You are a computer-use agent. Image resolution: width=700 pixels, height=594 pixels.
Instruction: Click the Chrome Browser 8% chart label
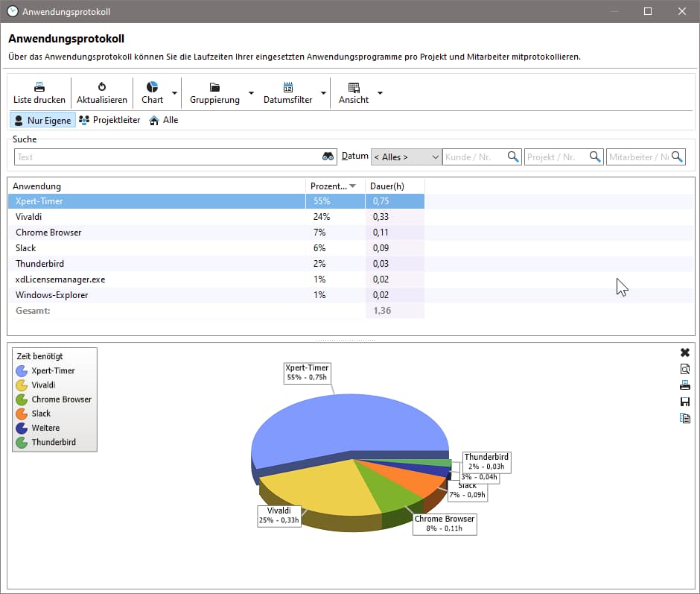(444, 524)
